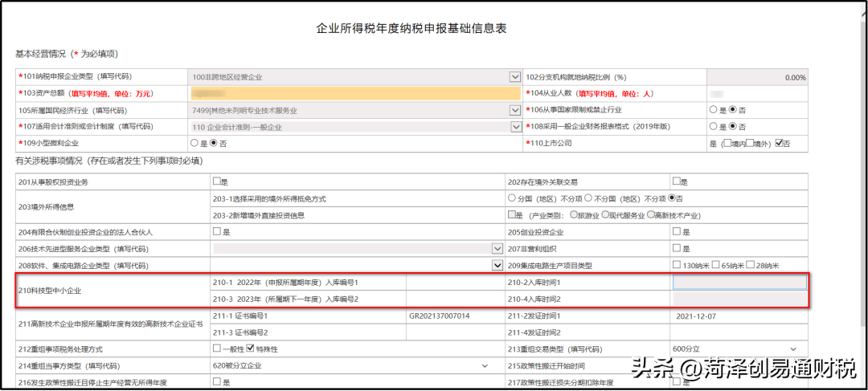Check 境外 under 110上市公司

coord(750,143)
